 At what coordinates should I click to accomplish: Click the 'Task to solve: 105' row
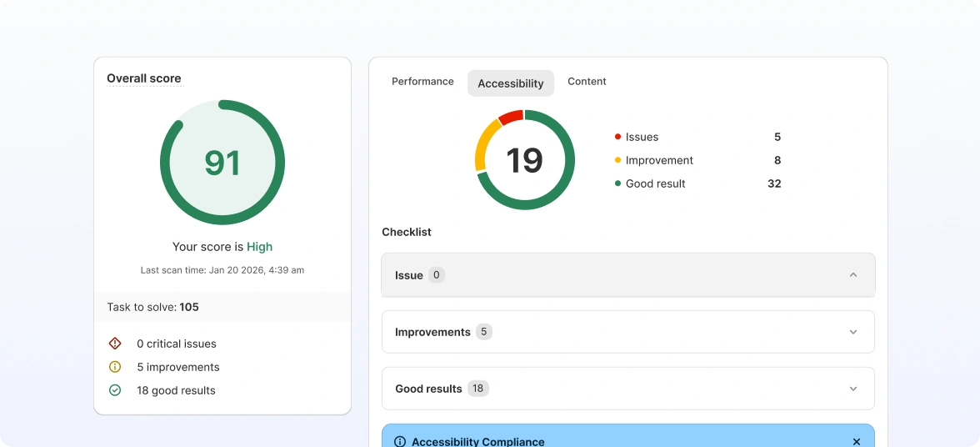[222, 307]
